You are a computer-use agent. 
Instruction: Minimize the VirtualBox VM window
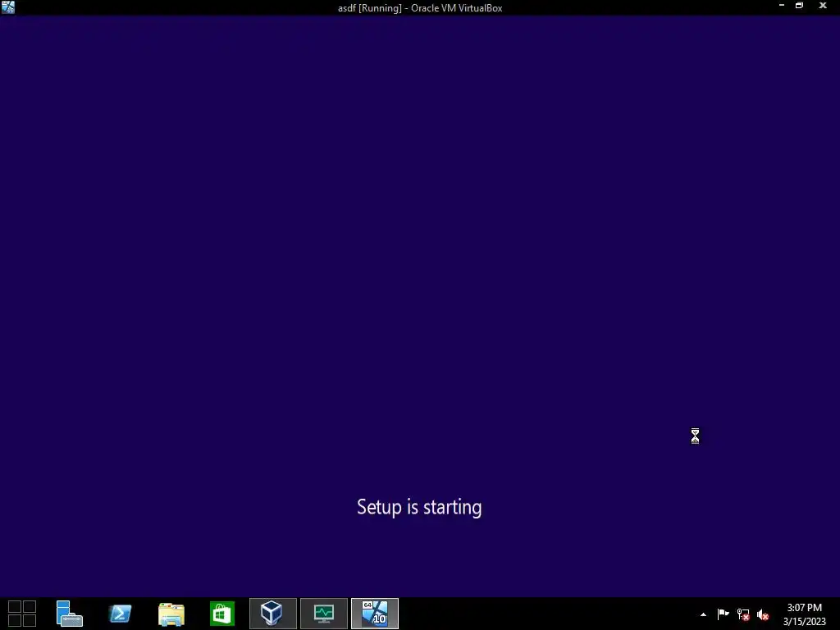click(x=782, y=6)
